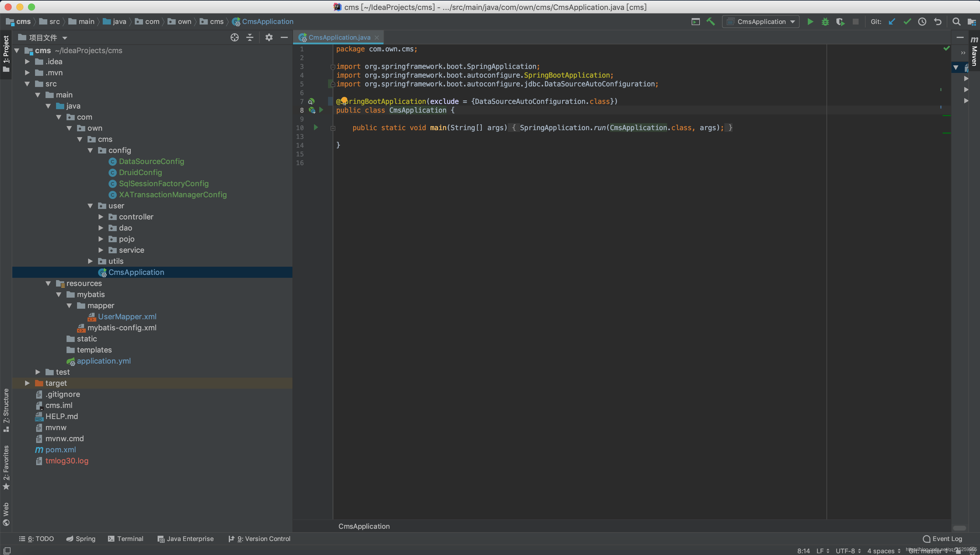This screenshot has width=980, height=555.
Task: Open the Z: Structure side tab
Action: tap(6, 410)
